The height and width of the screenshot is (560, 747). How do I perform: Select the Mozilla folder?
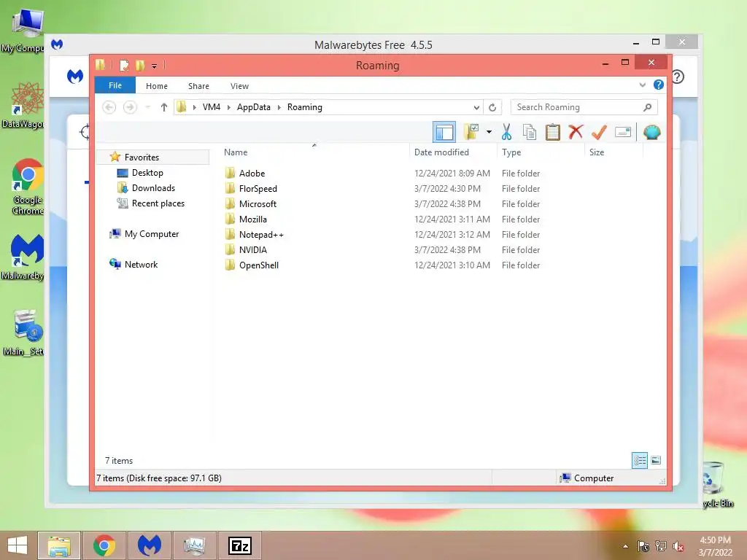(x=252, y=219)
